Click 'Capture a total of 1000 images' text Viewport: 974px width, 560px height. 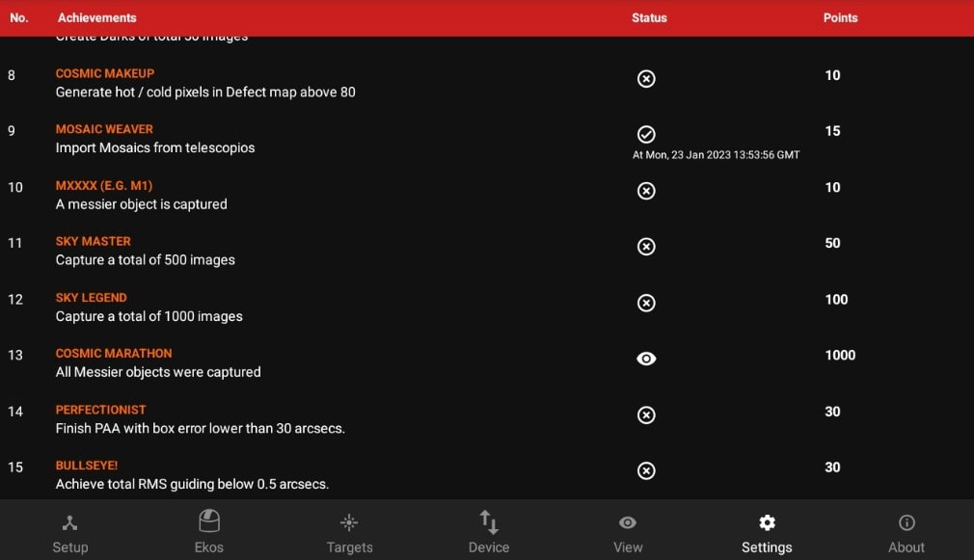click(149, 316)
